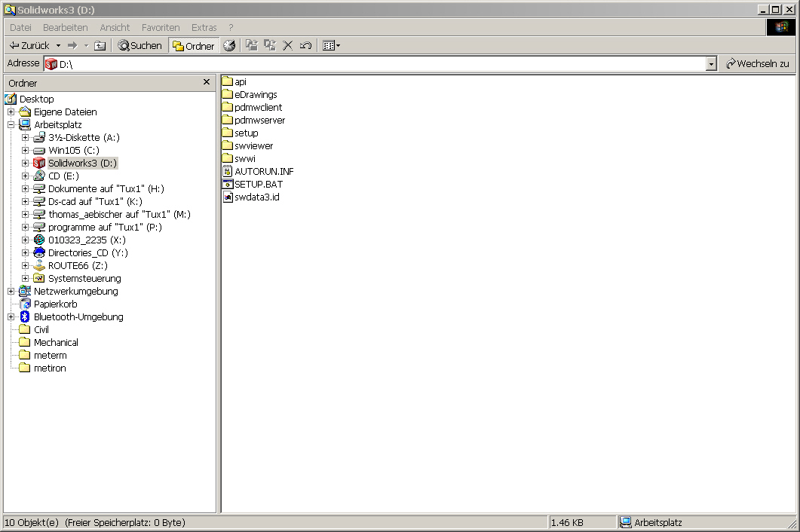Click the Up one level folder icon
The width and height of the screenshot is (800, 532).
[100, 46]
